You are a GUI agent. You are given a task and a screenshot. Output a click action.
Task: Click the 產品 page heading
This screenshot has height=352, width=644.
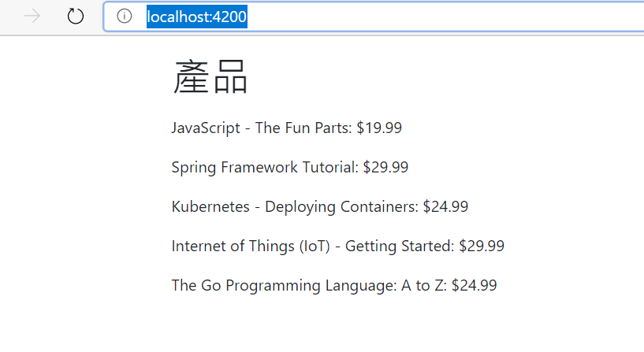point(210,76)
